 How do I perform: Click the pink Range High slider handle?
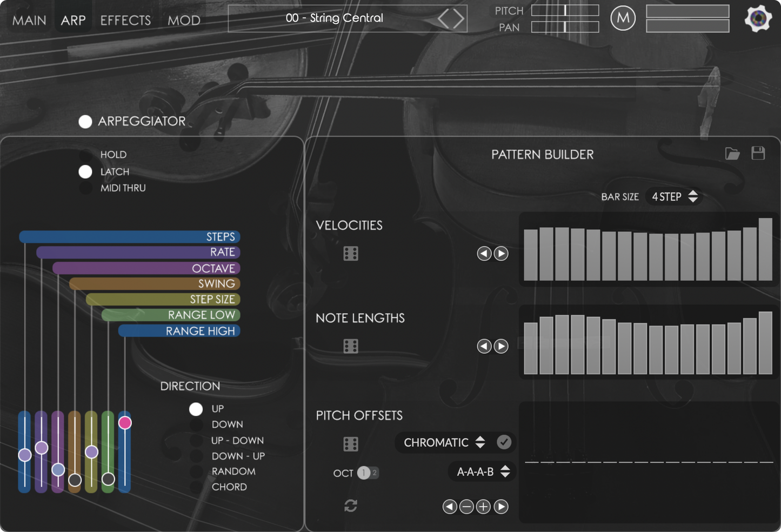click(125, 423)
